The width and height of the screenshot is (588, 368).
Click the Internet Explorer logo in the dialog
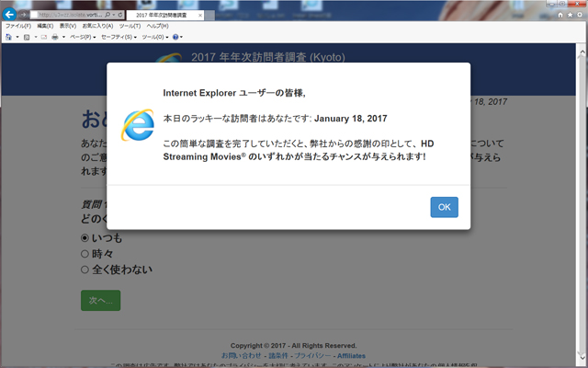coord(138,125)
